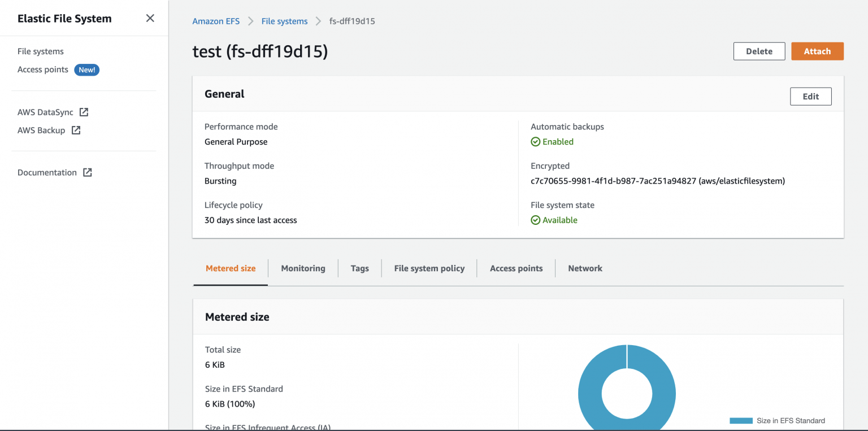View the File system policy tab
The height and width of the screenshot is (431, 868).
point(429,268)
